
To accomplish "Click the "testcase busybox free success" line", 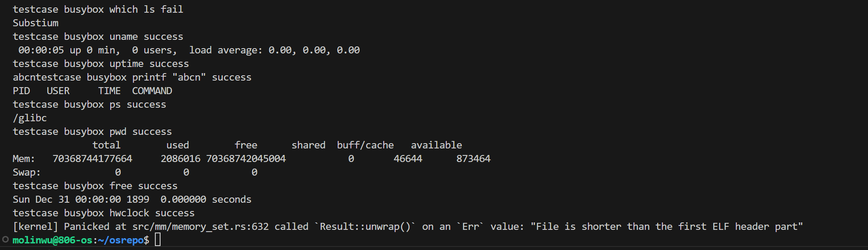I will click(95, 186).
